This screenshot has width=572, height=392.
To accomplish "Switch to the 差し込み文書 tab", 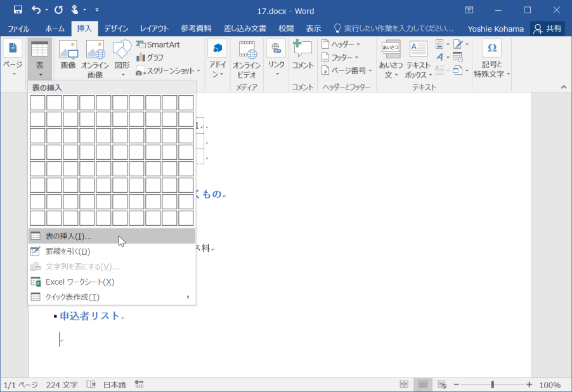I will (245, 29).
